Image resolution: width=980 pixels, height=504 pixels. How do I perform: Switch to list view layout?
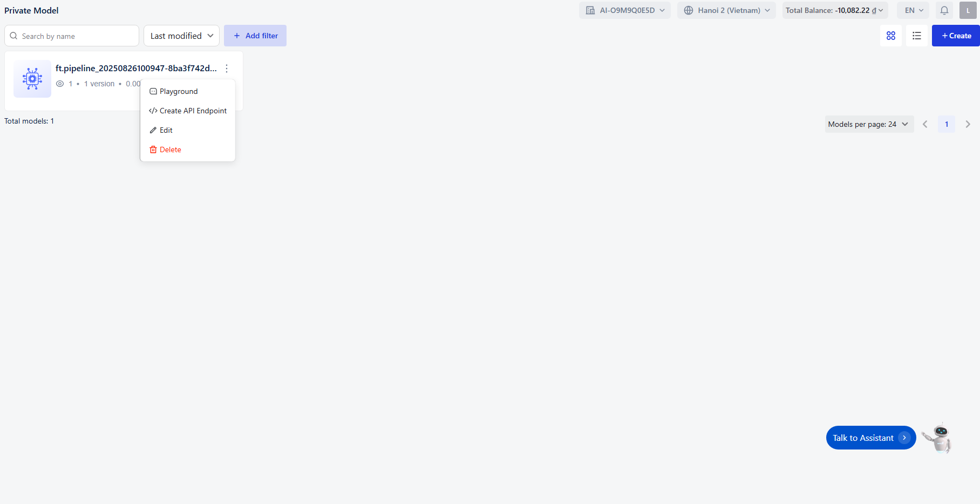tap(916, 36)
